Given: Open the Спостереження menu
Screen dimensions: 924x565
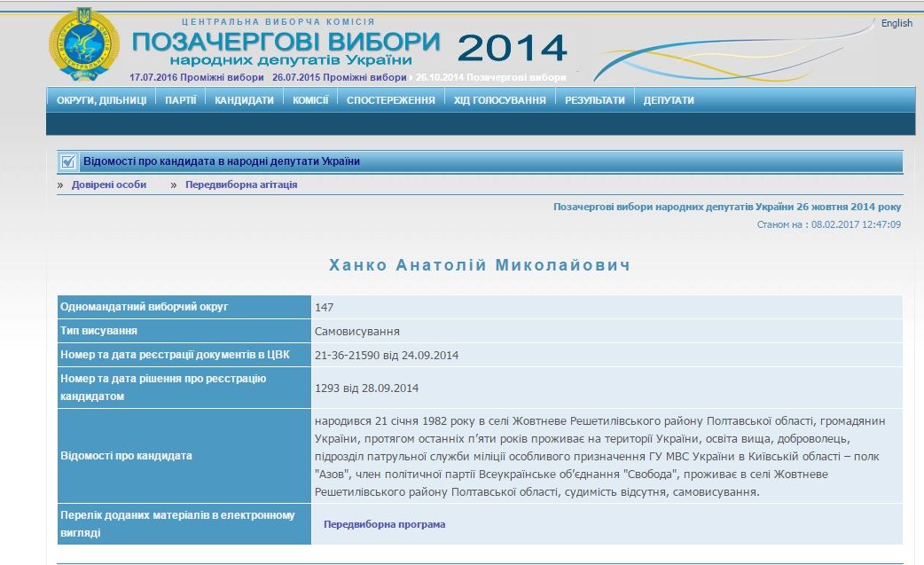Looking at the screenshot, I should [390, 100].
